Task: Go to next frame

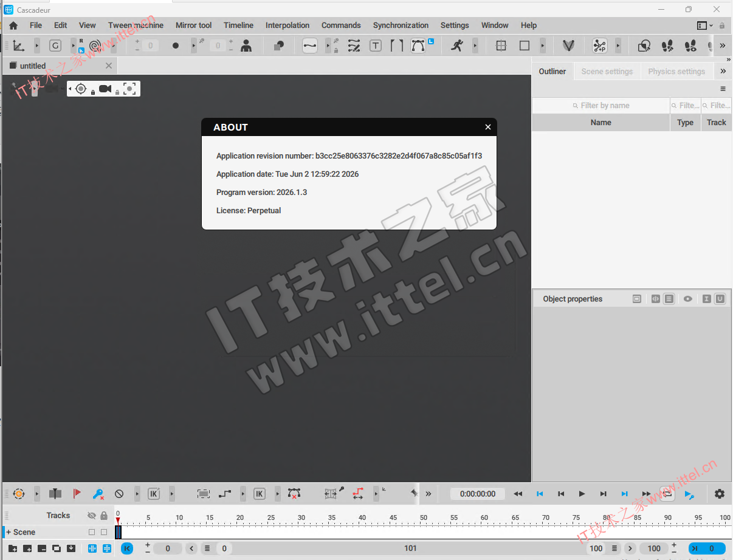Action: tap(603, 494)
